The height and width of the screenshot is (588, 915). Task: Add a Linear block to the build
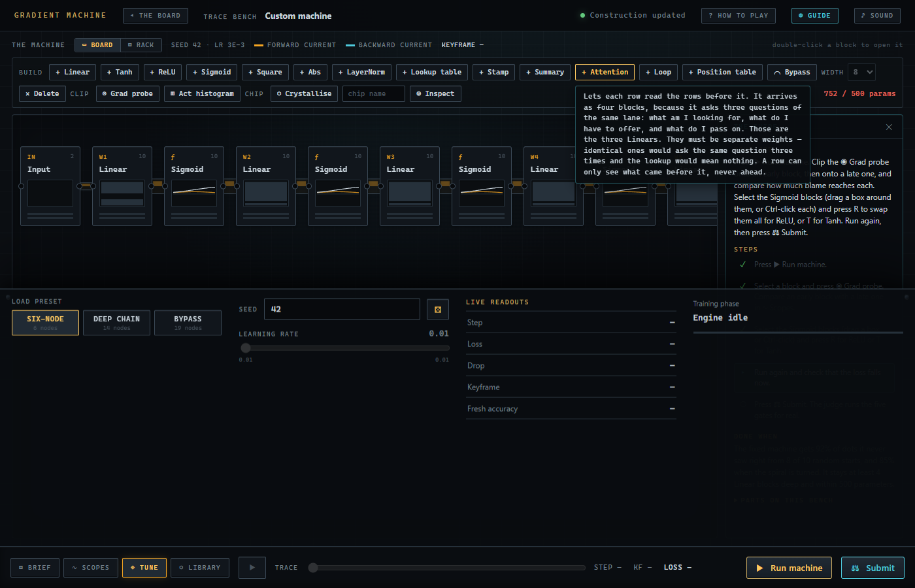73,73
